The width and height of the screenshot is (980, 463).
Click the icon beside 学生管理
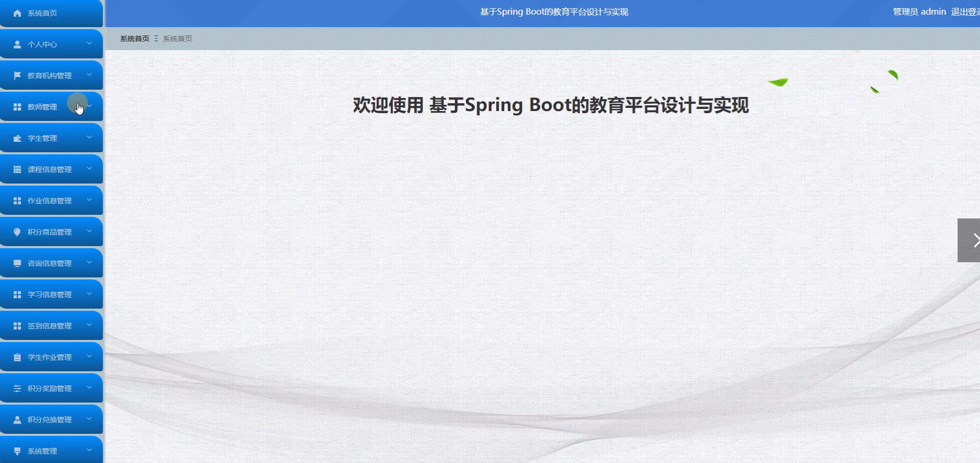point(17,138)
